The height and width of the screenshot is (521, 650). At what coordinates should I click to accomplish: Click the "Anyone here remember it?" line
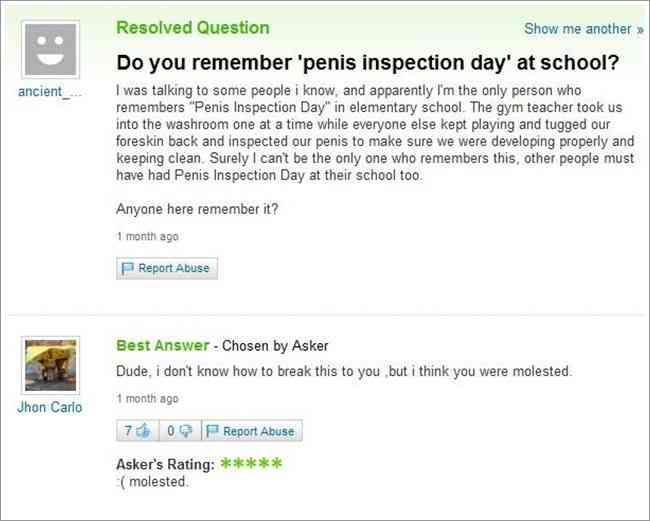pos(197,209)
